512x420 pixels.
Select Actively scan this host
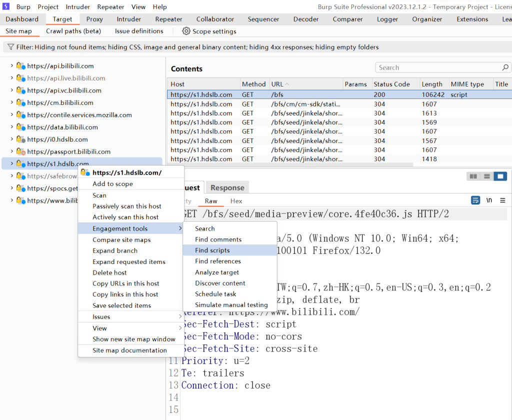coord(130,217)
